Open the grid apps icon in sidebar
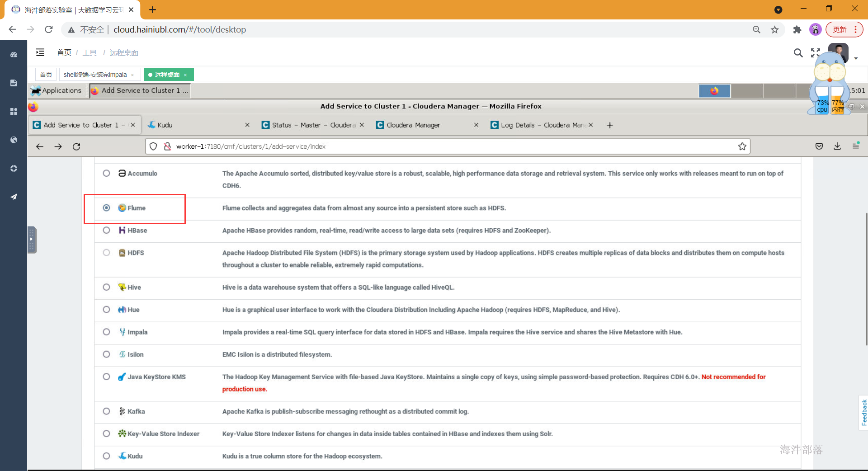This screenshot has height=471, width=868. coord(14,111)
